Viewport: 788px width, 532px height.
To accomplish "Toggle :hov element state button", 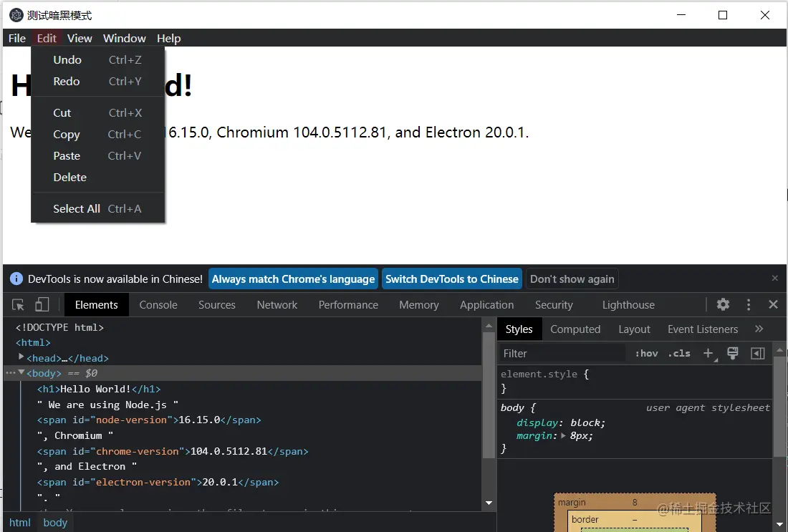I will point(646,354).
